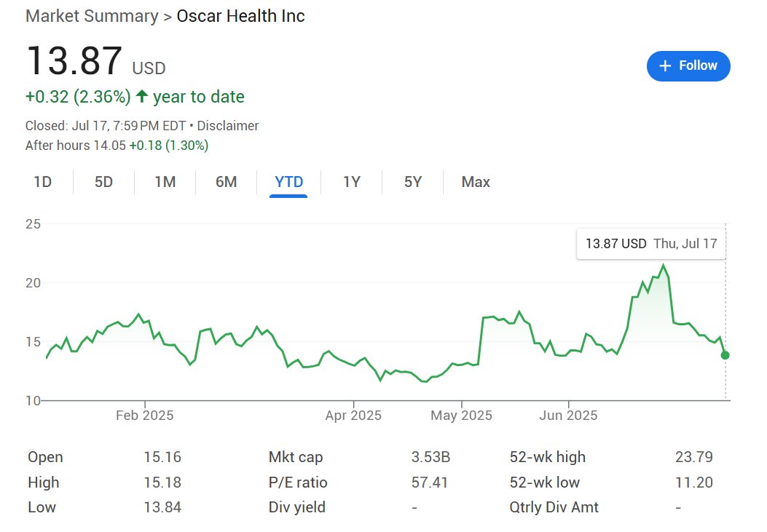Select the 1M time range tab

click(165, 182)
